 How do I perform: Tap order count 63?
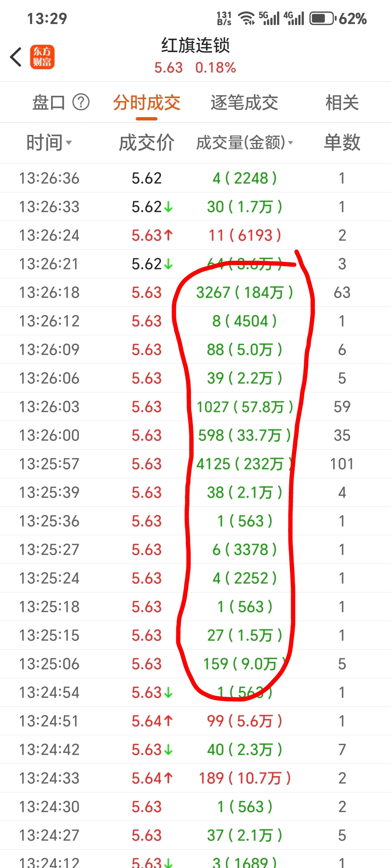click(342, 293)
